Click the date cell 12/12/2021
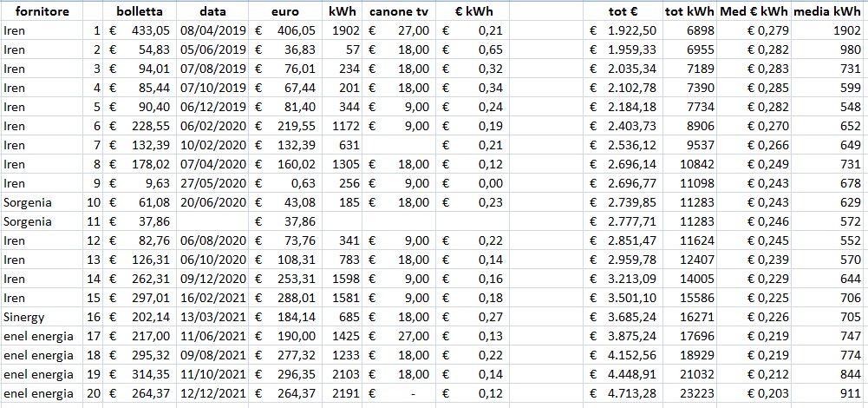The height and width of the screenshot is (408, 868). coord(213,393)
